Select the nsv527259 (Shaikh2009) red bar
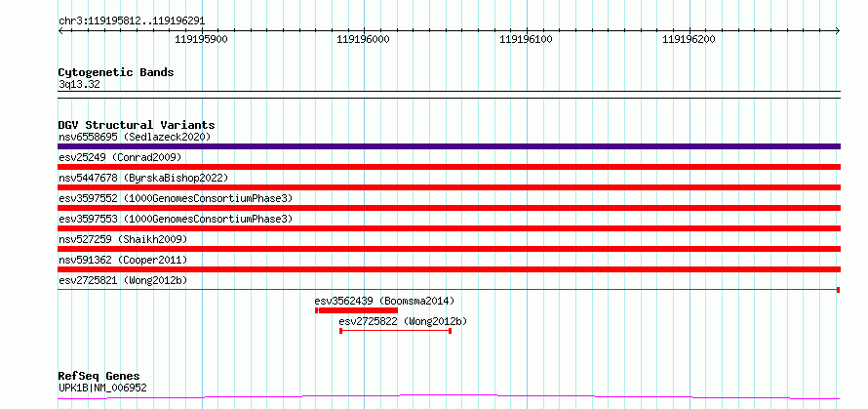868x409 pixels. click(449, 249)
